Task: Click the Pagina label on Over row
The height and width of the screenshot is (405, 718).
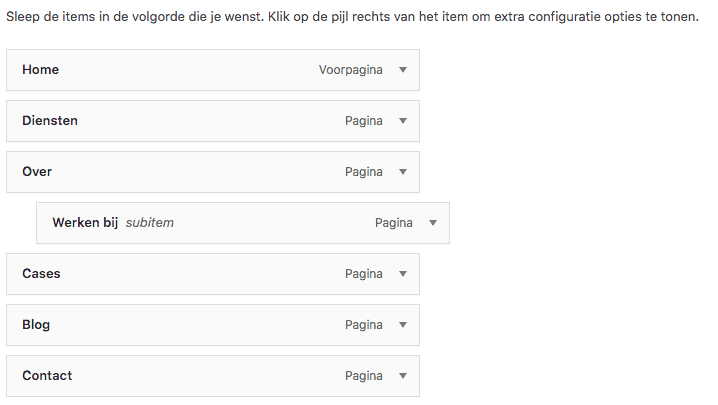Action: pyautogui.click(x=364, y=172)
